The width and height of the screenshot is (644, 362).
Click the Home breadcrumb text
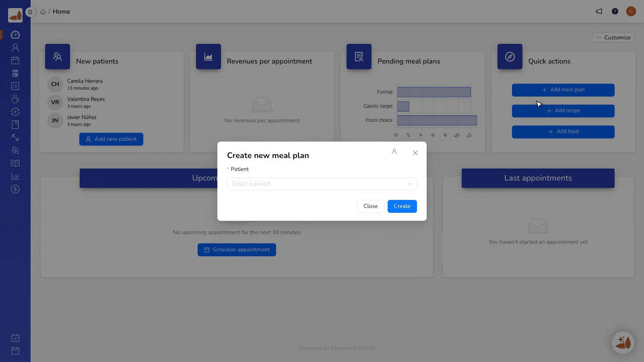pyautogui.click(x=61, y=12)
